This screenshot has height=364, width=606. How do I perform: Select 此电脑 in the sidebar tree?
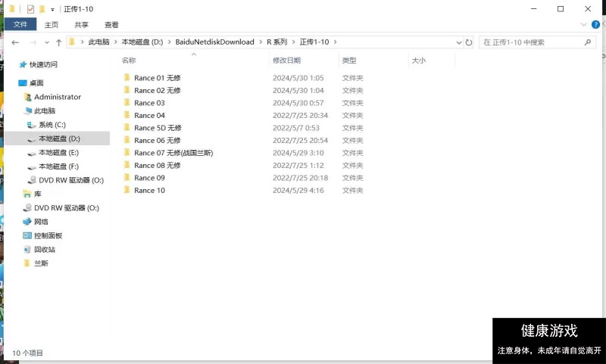point(45,110)
